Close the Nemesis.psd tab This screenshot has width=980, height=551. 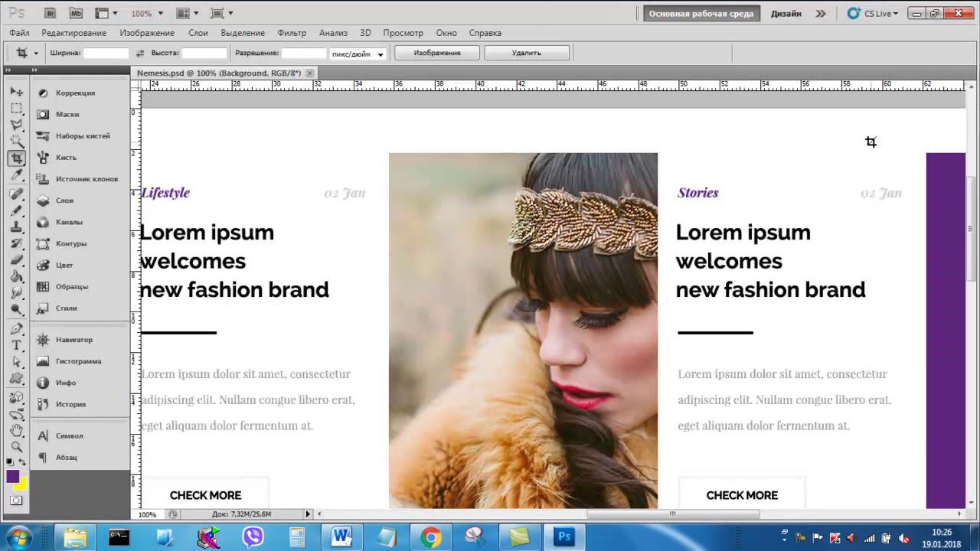tap(309, 73)
